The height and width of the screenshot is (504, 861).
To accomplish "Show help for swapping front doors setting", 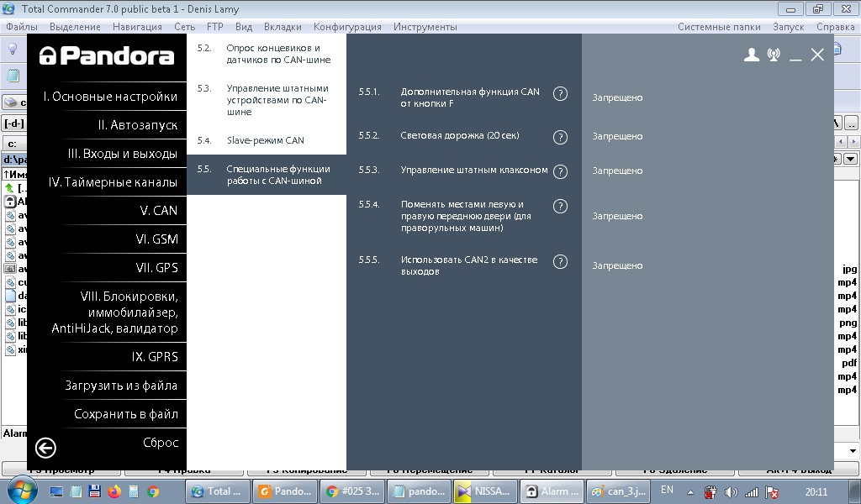I will (560, 207).
